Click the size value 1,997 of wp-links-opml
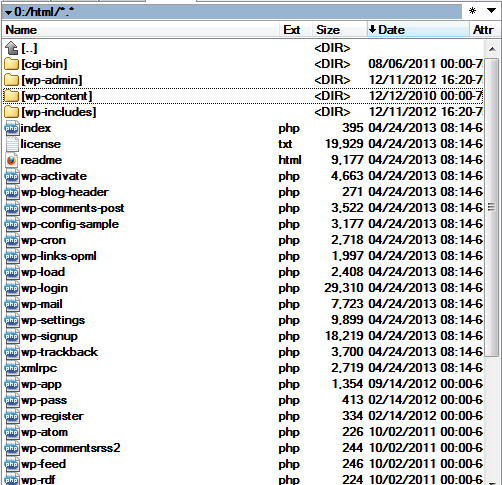 click(347, 256)
